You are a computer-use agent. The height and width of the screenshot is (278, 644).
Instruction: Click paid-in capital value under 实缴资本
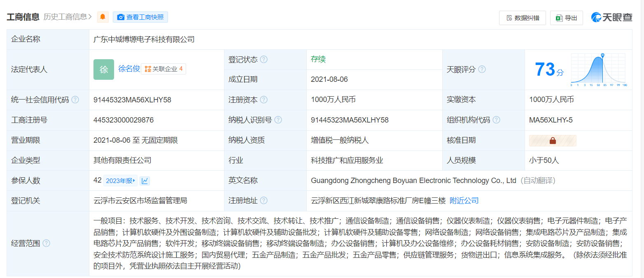tap(551, 100)
